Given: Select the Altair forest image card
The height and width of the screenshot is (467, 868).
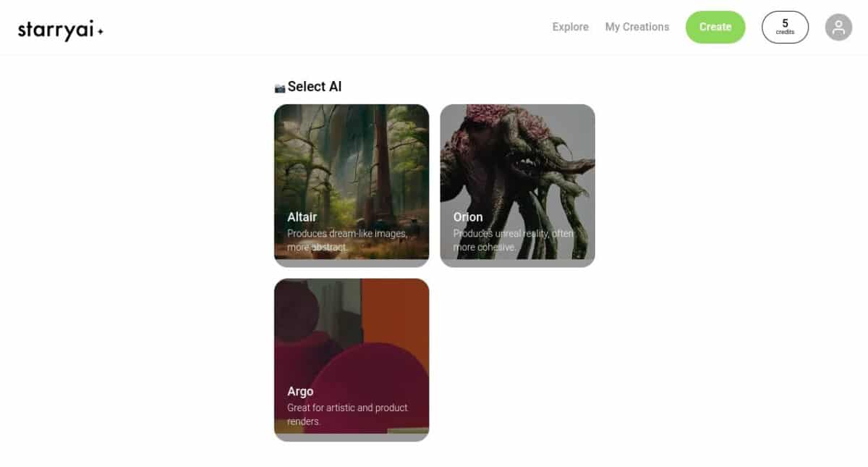Looking at the screenshot, I should click(x=352, y=185).
